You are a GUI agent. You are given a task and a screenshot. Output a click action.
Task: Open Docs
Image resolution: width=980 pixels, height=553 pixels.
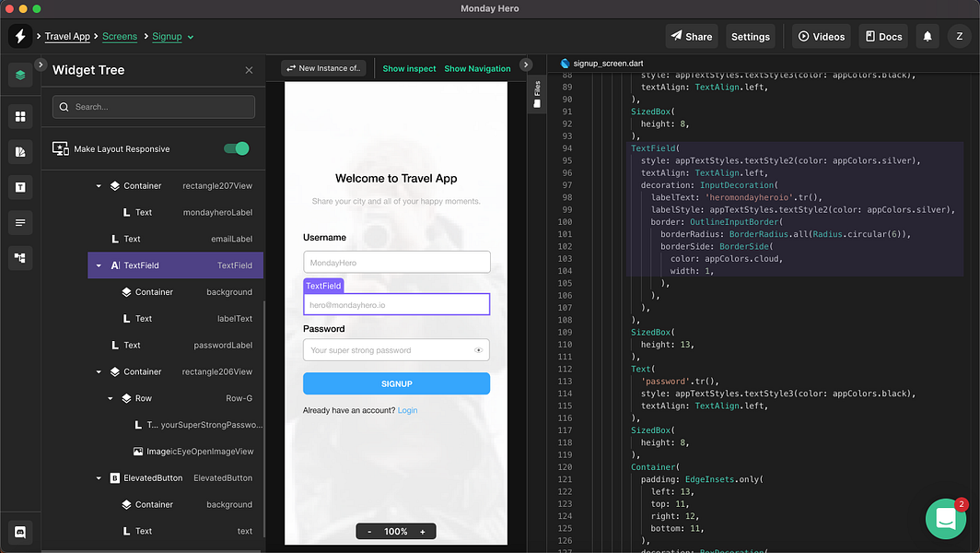click(x=883, y=36)
